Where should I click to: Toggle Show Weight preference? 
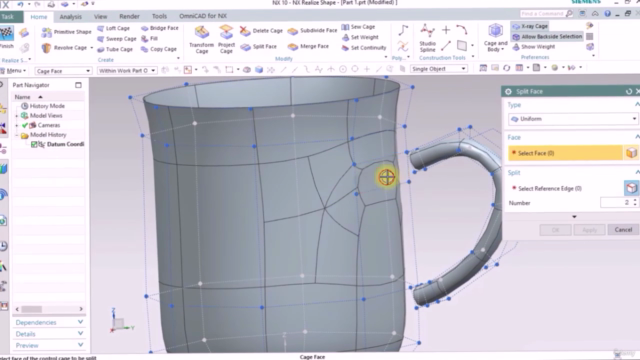coord(534,47)
